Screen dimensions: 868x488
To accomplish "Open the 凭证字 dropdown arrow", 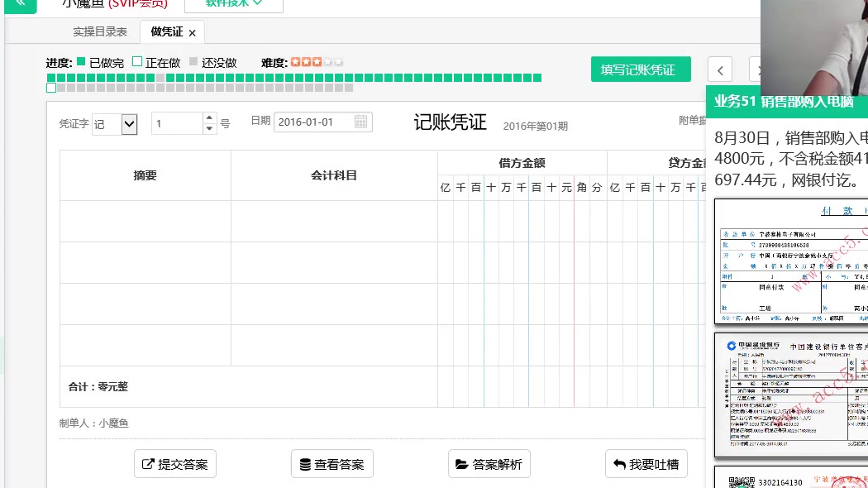I will pos(129,124).
